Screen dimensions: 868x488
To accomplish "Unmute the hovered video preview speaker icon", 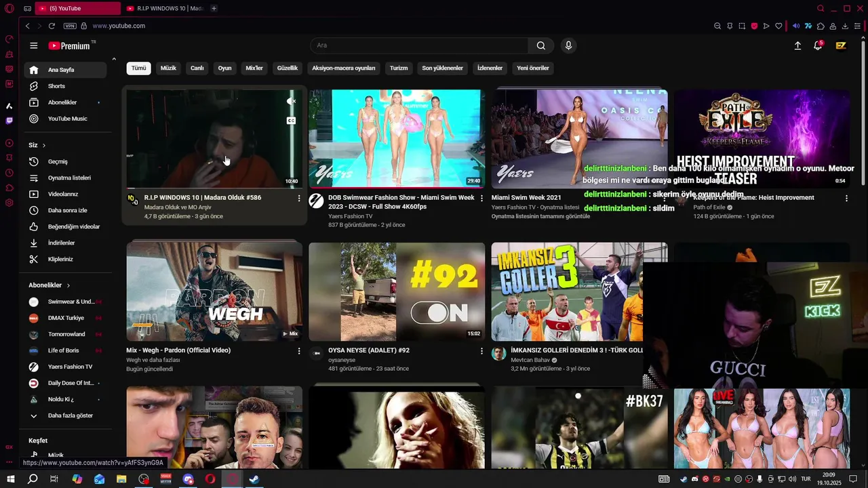I will coord(291,101).
